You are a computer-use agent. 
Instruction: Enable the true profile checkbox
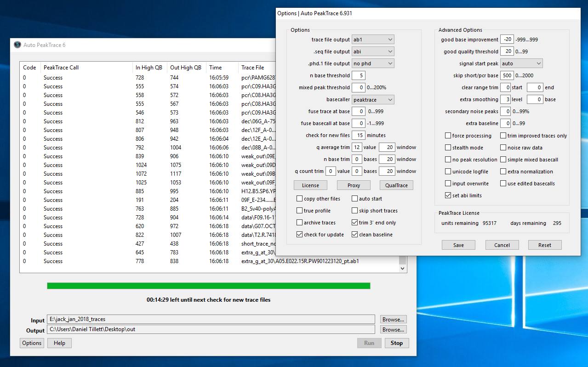300,211
